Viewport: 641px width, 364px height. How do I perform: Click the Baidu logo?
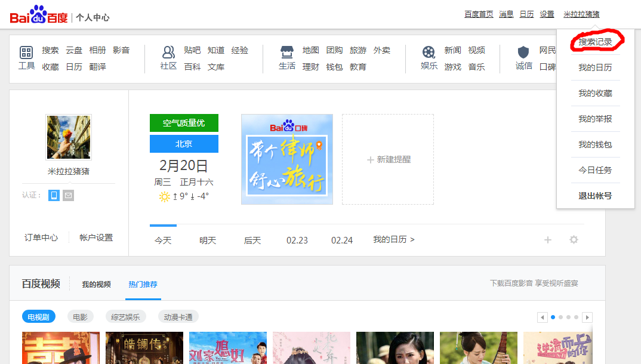[38, 15]
